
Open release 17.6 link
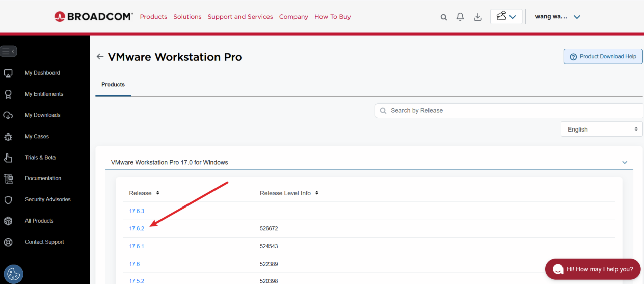[135, 264]
